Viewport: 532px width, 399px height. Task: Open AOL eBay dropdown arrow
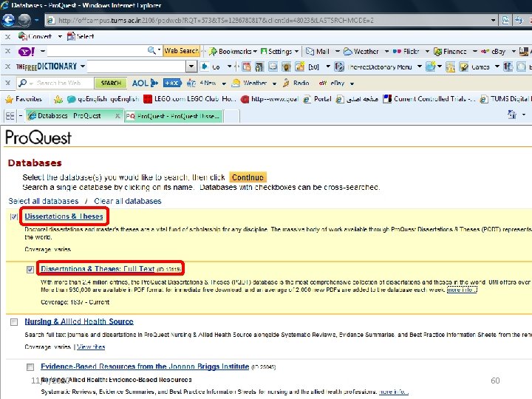352,83
